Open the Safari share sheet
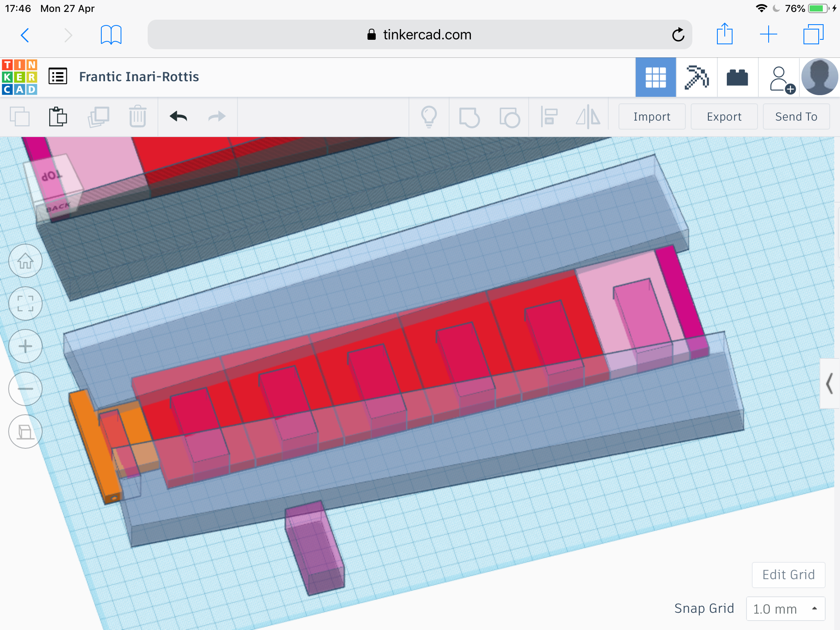The height and width of the screenshot is (630, 840). (x=724, y=34)
